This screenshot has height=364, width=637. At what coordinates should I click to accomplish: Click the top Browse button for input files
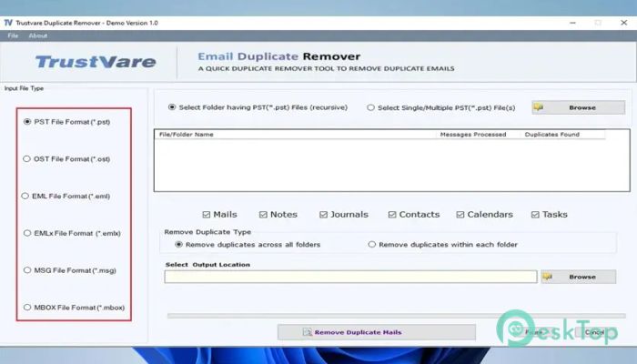coord(578,107)
